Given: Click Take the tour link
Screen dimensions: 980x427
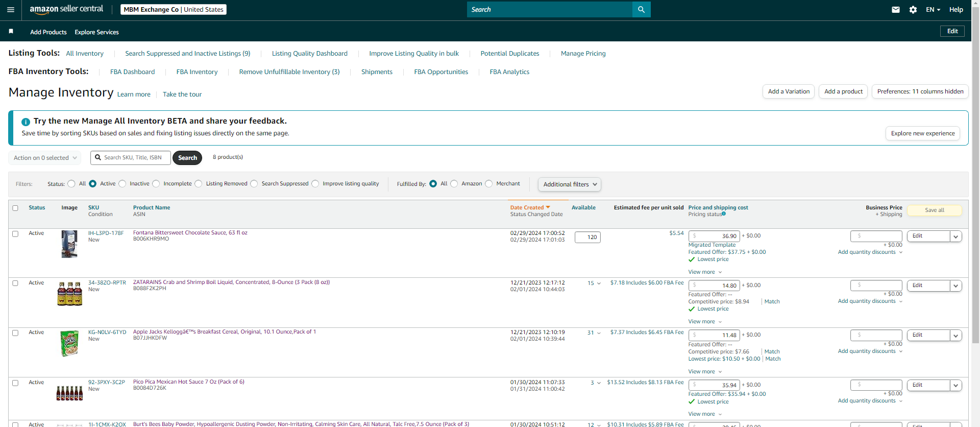Looking at the screenshot, I should pyautogui.click(x=182, y=94).
